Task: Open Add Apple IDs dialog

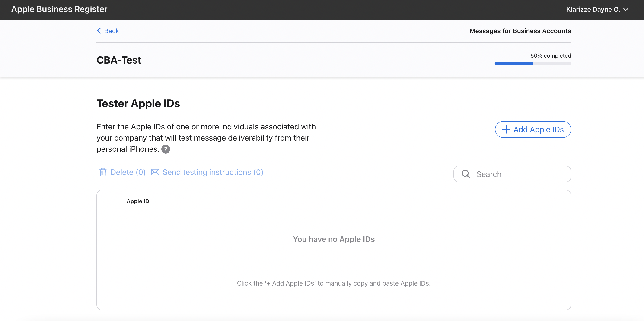Action: [x=533, y=129]
